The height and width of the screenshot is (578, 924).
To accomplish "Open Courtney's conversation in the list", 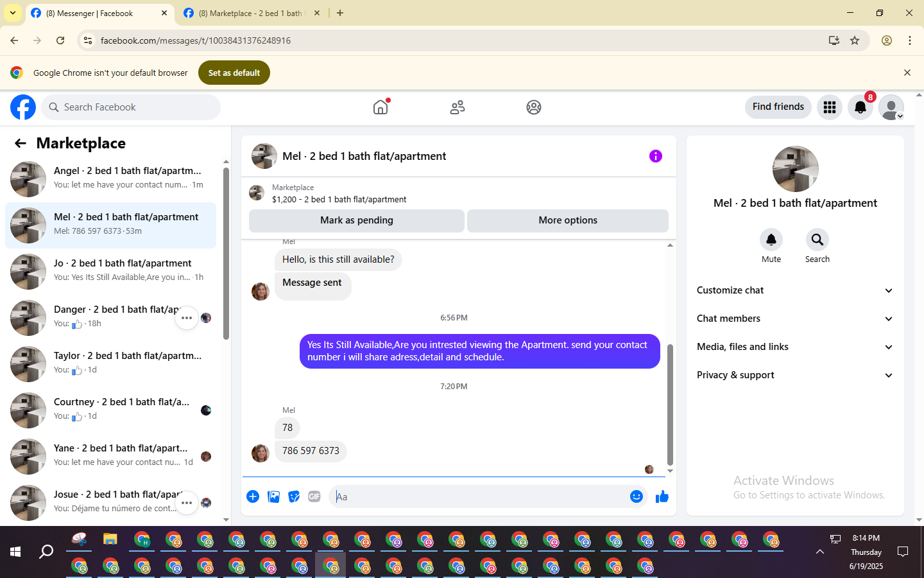I will pyautogui.click(x=110, y=410).
